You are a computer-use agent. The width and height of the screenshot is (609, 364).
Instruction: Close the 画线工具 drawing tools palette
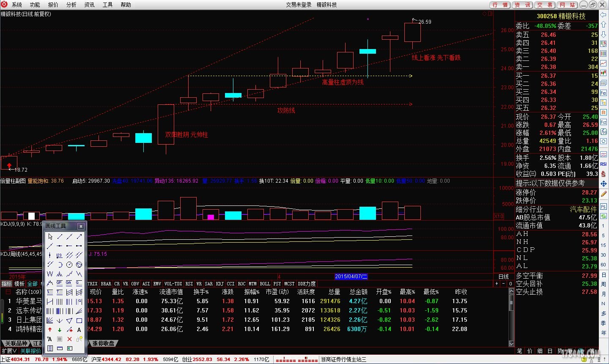click(x=81, y=226)
